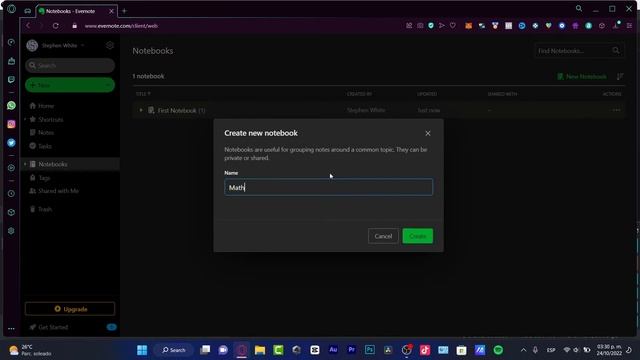Open browser main menu icon

[x=629, y=26]
